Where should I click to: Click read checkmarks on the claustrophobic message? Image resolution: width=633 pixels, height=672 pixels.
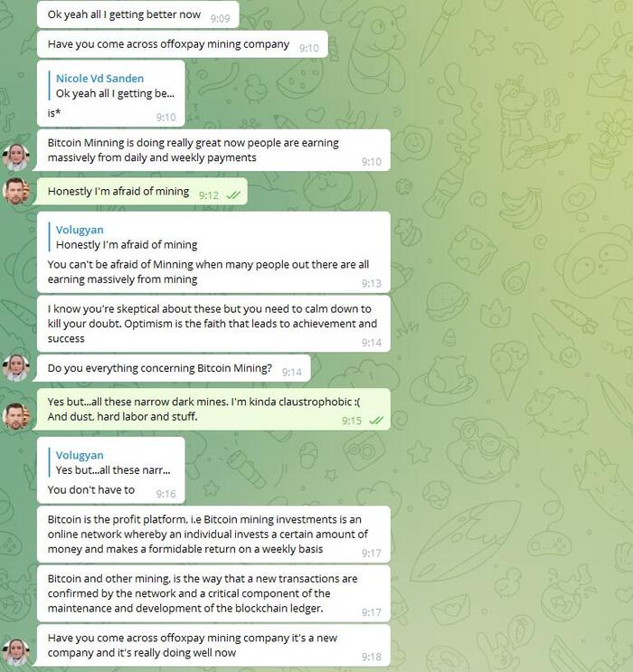point(376,421)
